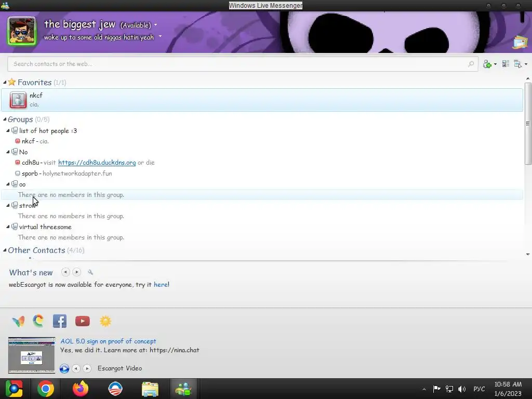Click the network tray icon

(449, 389)
